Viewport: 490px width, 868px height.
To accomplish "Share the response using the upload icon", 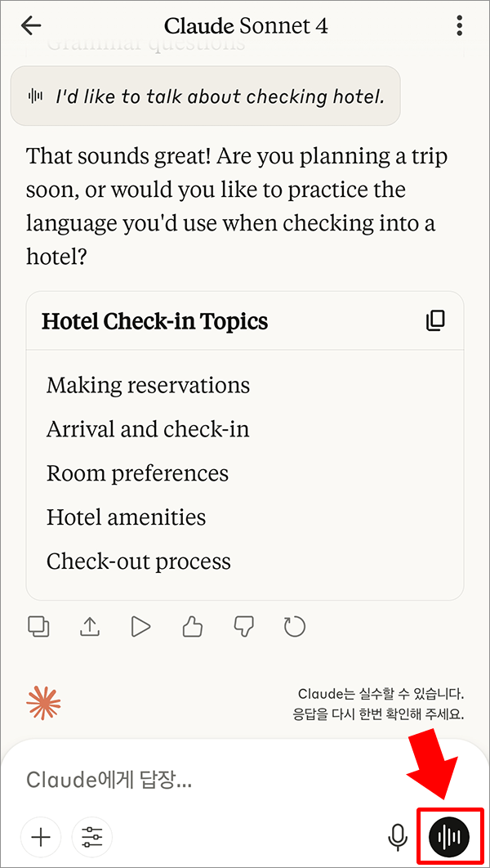I will coord(90,627).
